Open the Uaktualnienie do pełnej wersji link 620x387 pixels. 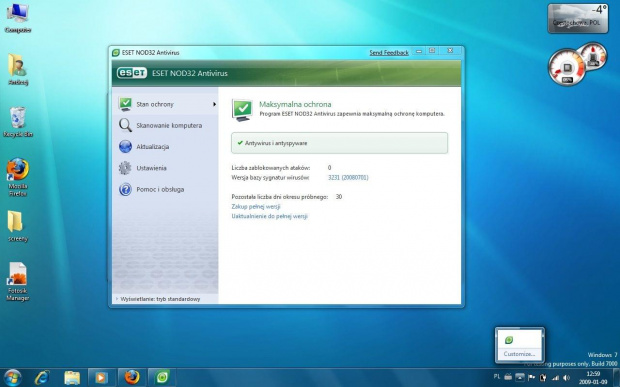click(269, 216)
